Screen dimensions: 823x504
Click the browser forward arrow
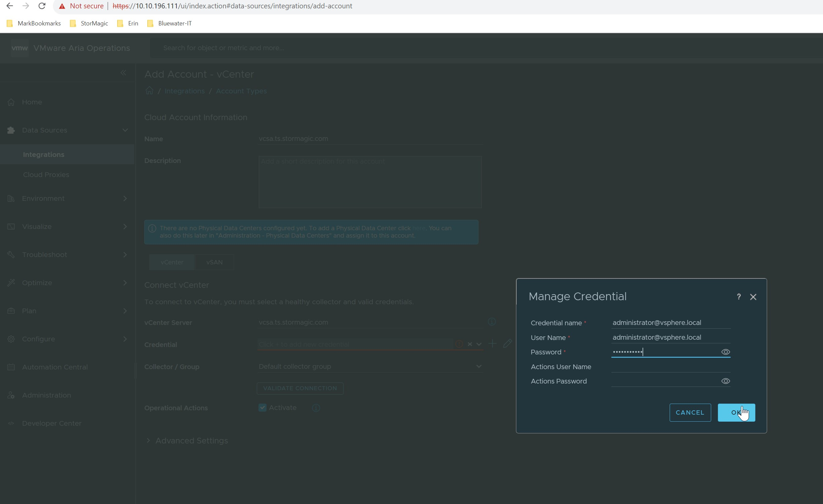[x=26, y=6]
